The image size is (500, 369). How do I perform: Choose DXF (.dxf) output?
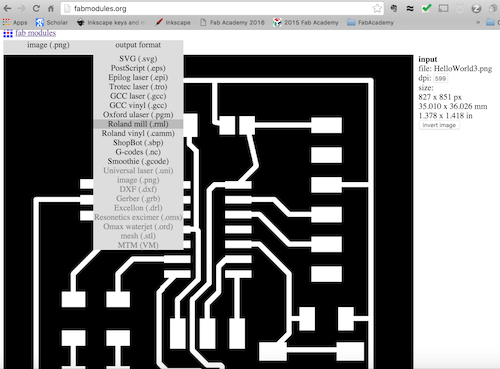(138, 189)
